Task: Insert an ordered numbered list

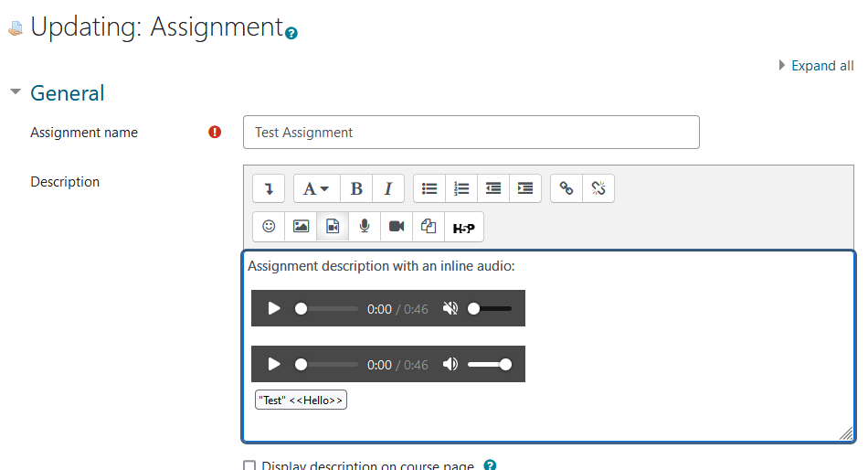Action: 461,188
